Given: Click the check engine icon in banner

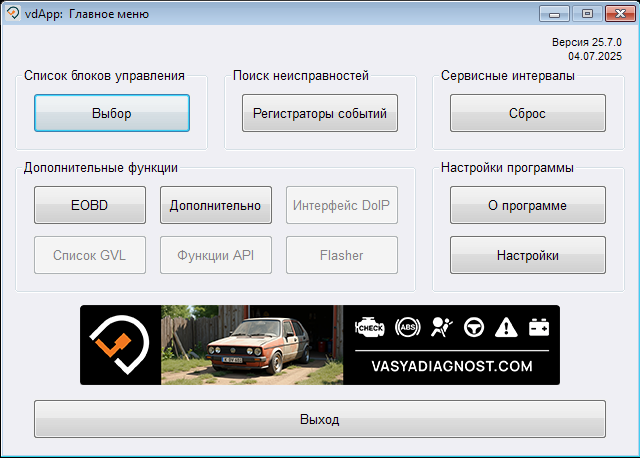Looking at the screenshot, I should 370,327.
